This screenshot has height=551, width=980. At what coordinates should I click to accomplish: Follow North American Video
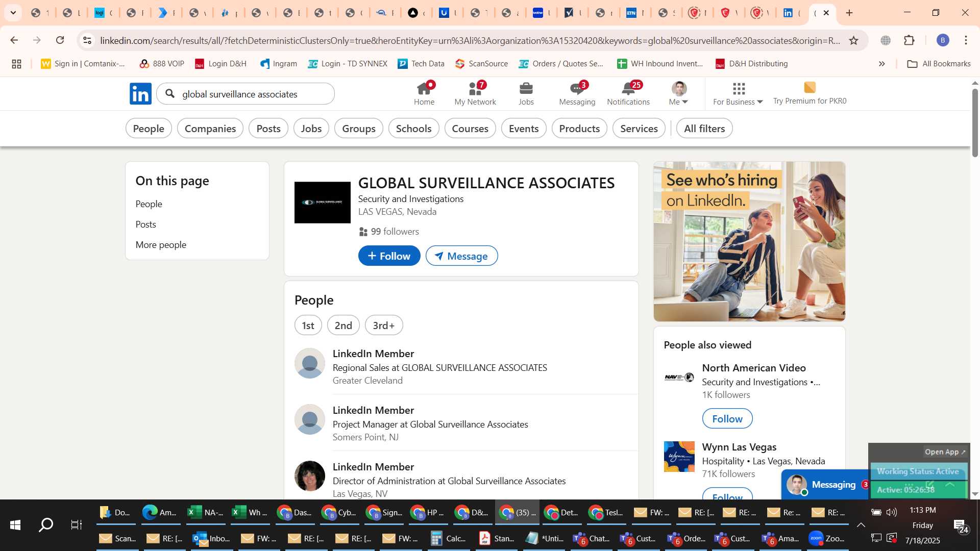727,419
